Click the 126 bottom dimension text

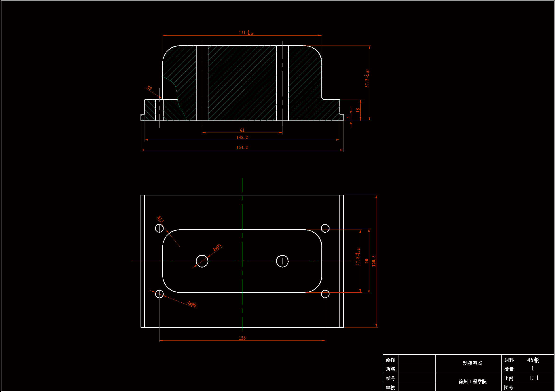coord(242,338)
